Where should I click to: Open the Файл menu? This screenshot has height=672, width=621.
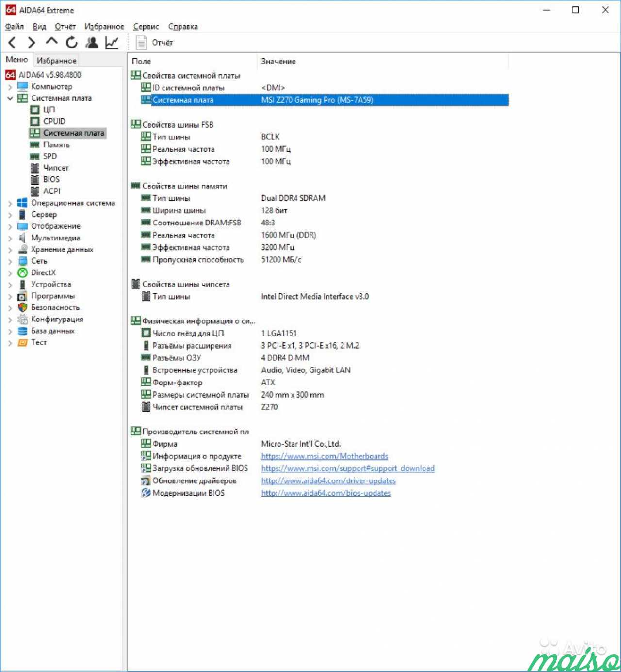[x=15, y=27]
